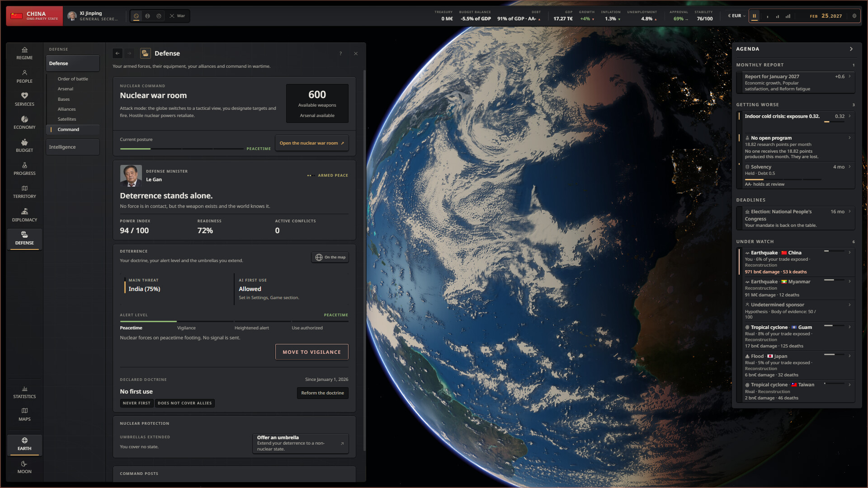Expand the Solvency watch item

click(x=795, y=175)
